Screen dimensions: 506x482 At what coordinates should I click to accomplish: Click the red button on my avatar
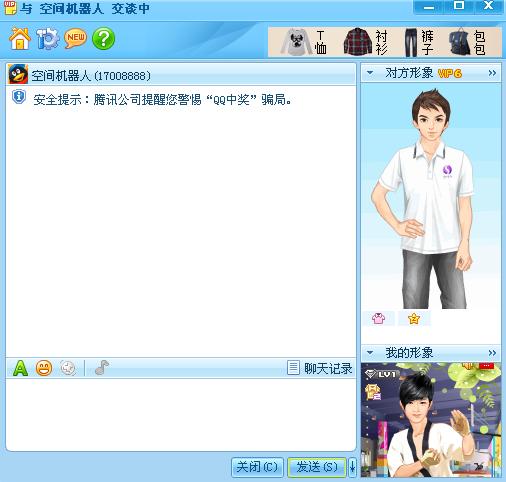[x=486, y=366]
